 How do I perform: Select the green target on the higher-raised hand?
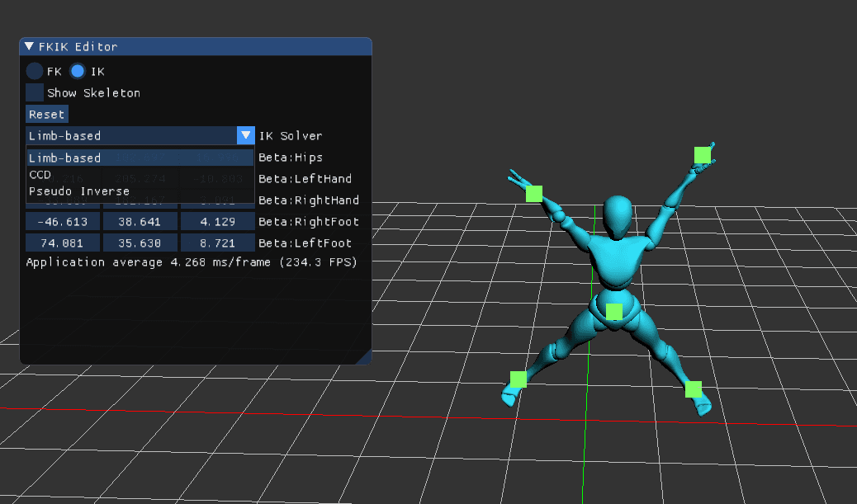coord(703,155)
